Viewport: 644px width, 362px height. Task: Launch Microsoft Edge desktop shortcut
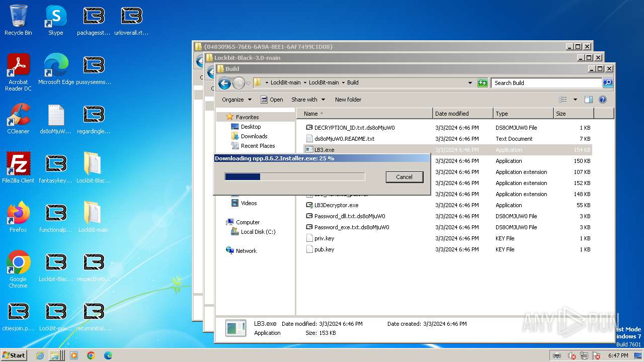click(56, 69)
